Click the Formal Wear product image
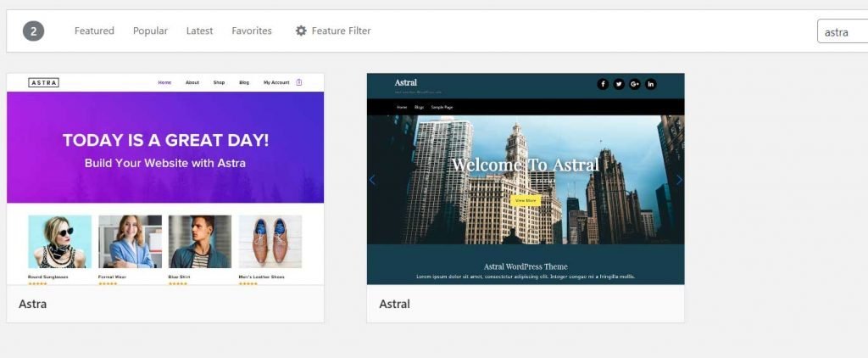 click(x=130, y=242)
